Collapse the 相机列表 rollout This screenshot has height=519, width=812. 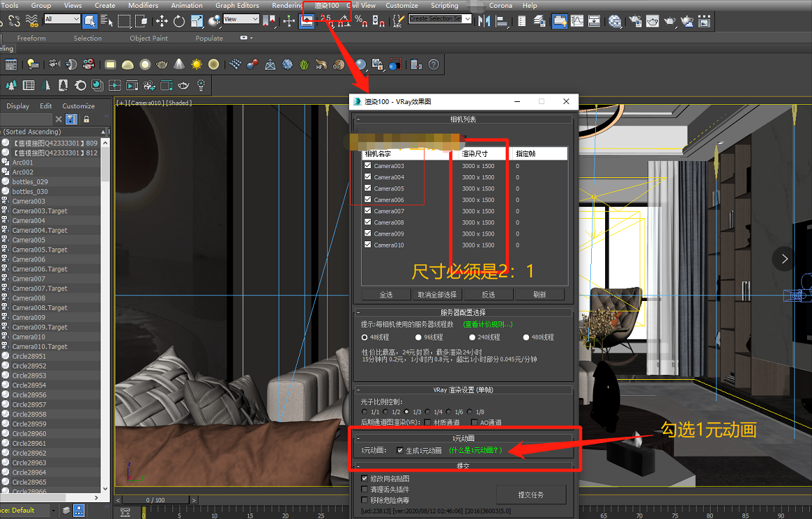358,119
